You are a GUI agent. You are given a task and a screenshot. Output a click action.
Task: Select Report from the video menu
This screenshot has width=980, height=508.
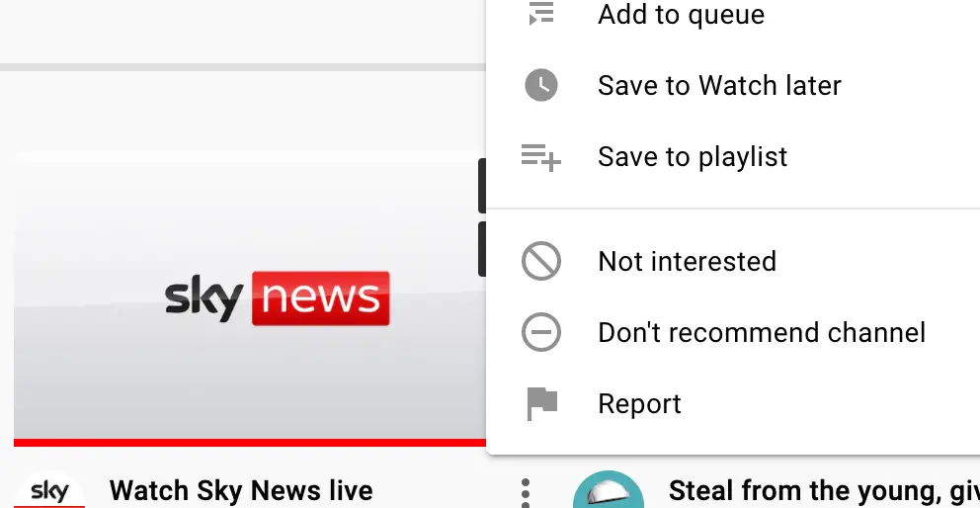(639, 404)
